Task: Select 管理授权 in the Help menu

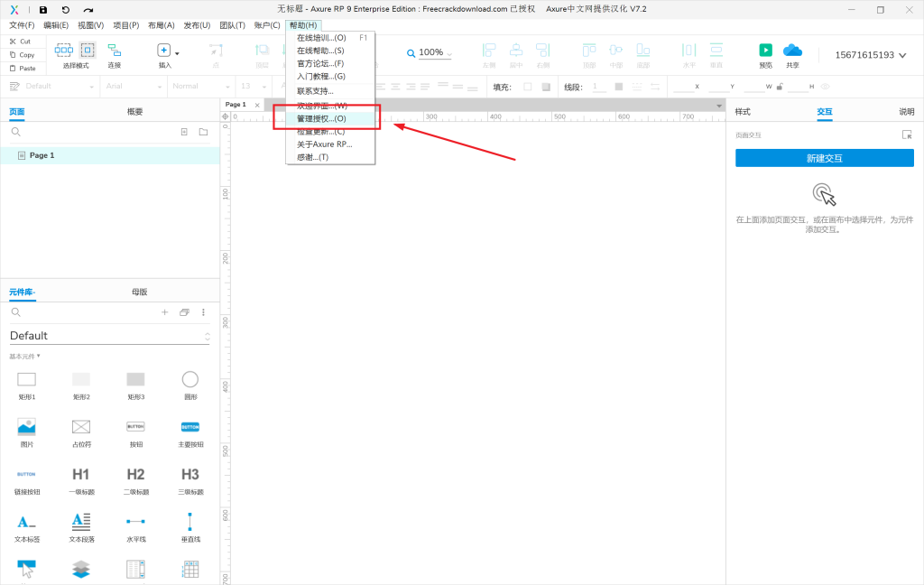Action: [321, 118]
